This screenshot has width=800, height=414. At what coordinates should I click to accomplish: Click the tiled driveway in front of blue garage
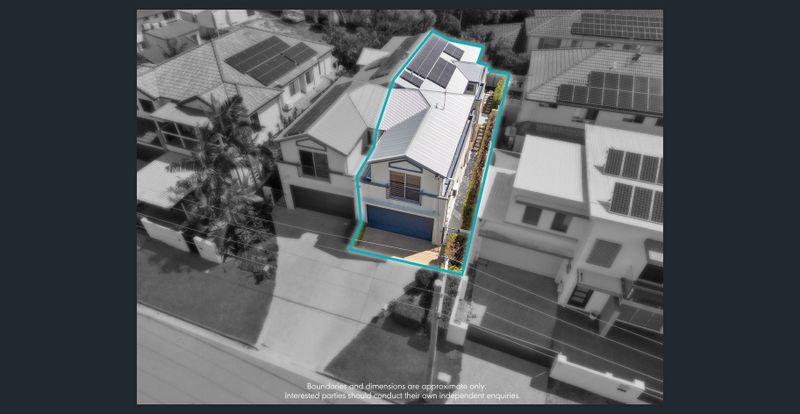[x=400, y=249]
